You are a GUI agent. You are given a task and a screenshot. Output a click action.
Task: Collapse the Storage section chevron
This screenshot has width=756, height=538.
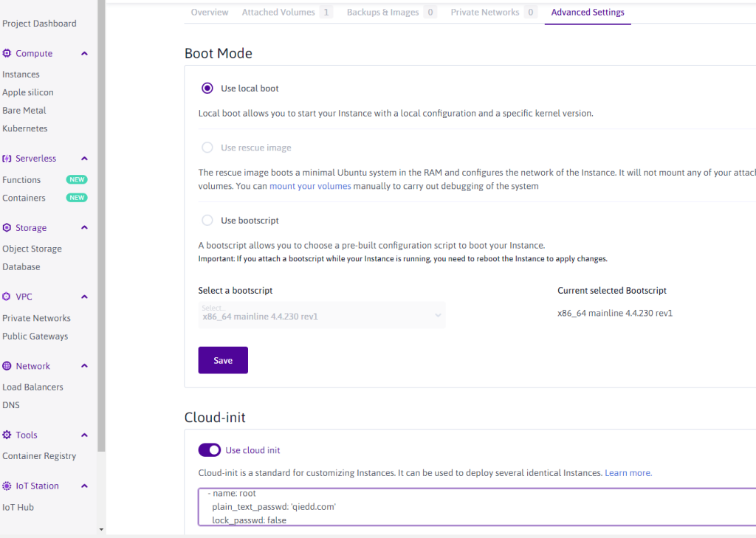coord(83,227)
